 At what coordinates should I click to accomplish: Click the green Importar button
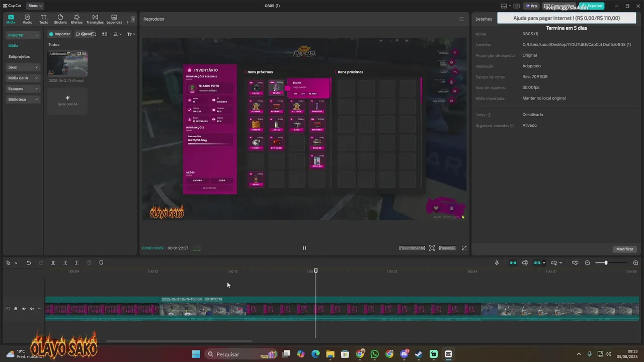[x=59, y=34]
